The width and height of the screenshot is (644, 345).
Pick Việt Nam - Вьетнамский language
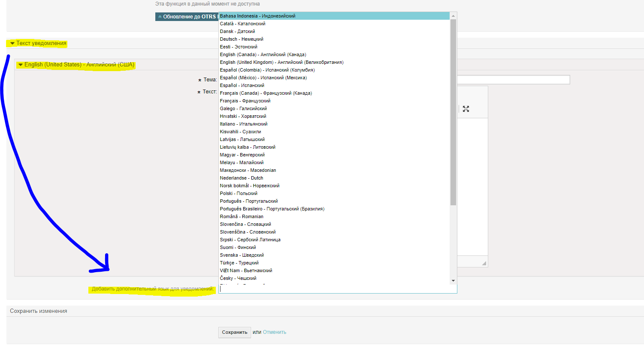click(334, 270)
